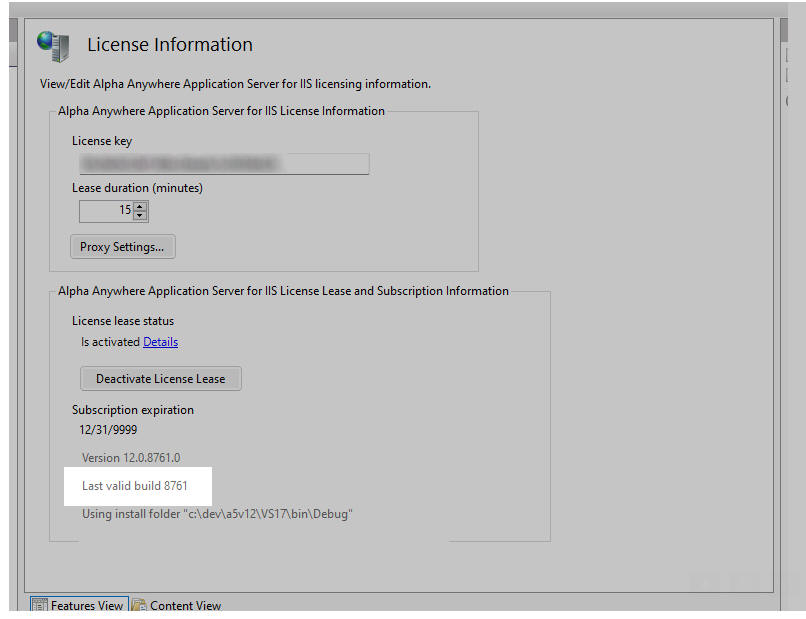Click the License key label
The image size is (806, 619).
click(x=102, y=141)
